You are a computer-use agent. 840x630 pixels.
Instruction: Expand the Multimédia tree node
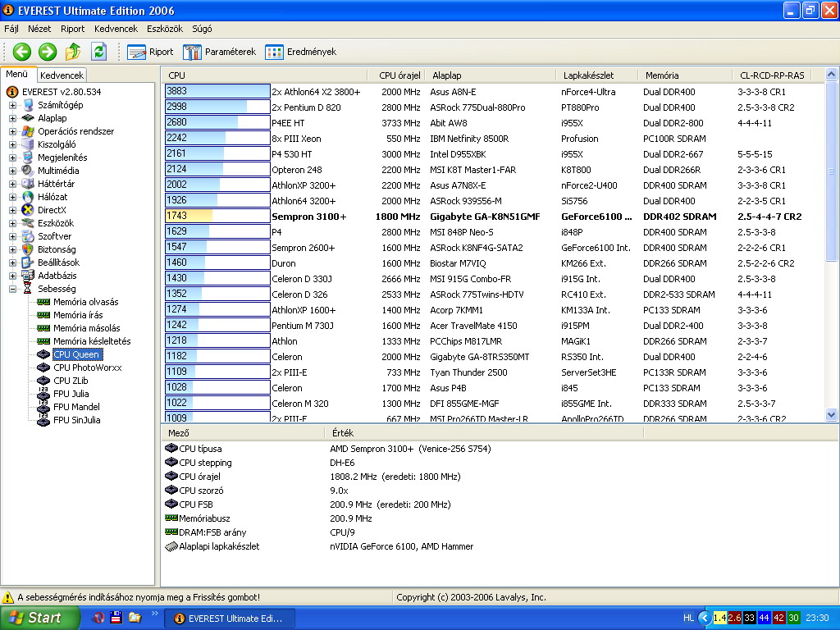12,171
